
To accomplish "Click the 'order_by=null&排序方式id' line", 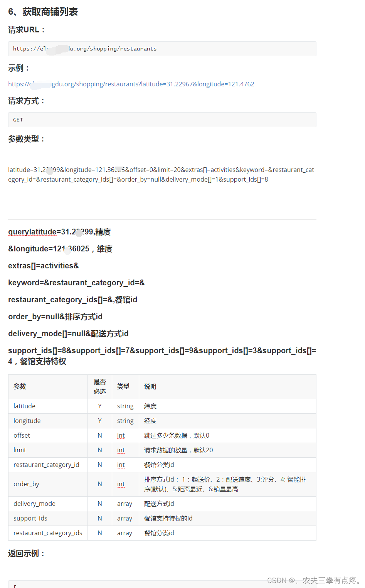I will (55, 317).
